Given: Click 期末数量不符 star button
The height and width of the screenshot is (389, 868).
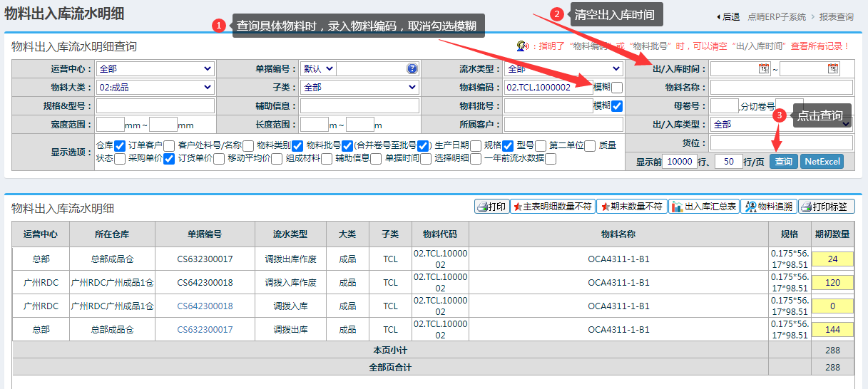Looking at the screenshot, I should click(631, 207).
